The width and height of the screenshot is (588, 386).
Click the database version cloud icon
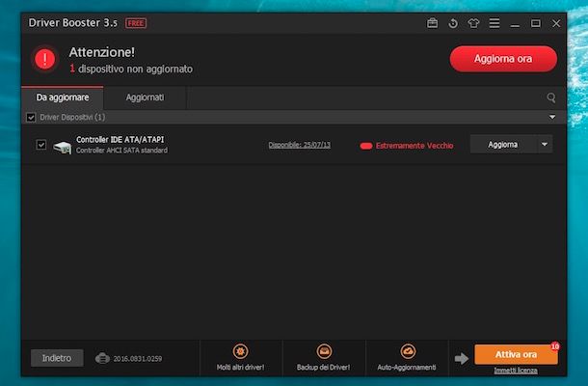click(x=102, y=358)
